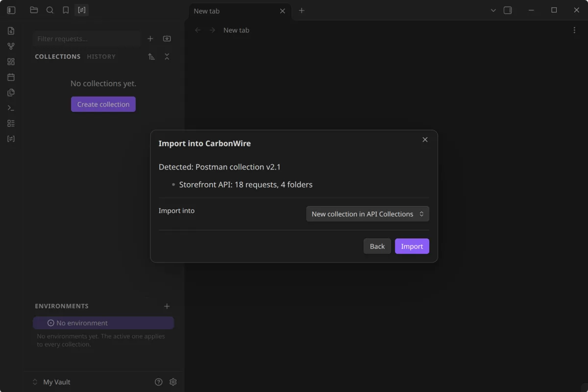Click the ENVIRONMENTS section heading
The width and height of the screenshot is (588, 392).
[x=62, y=306]
